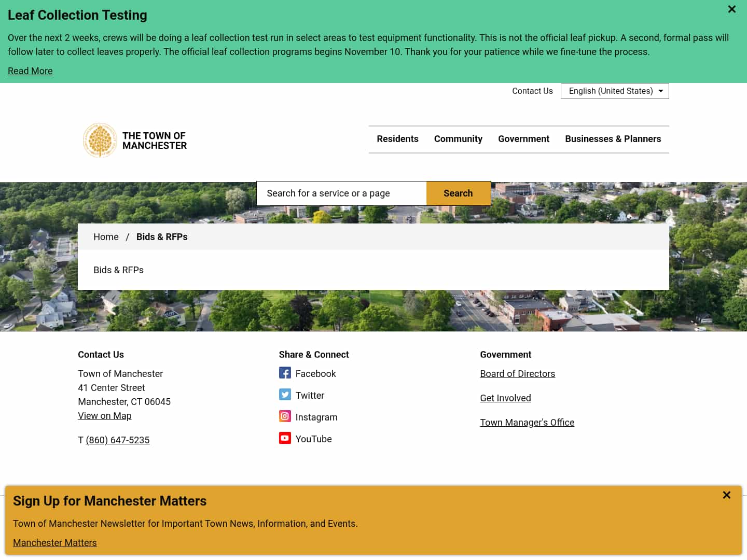Click the Town of Manchester tree logo
The height and width of the screenshot is (560, 747).
tap(100, 140)
